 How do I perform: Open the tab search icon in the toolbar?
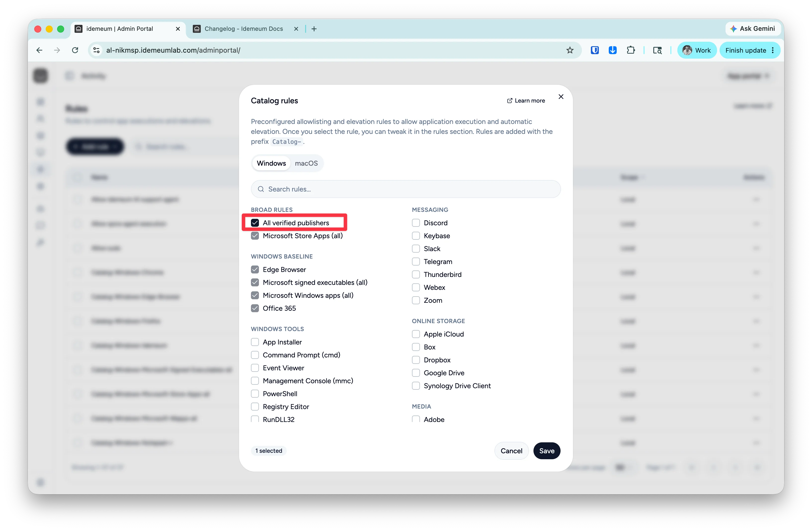click(x=657, y=50)
